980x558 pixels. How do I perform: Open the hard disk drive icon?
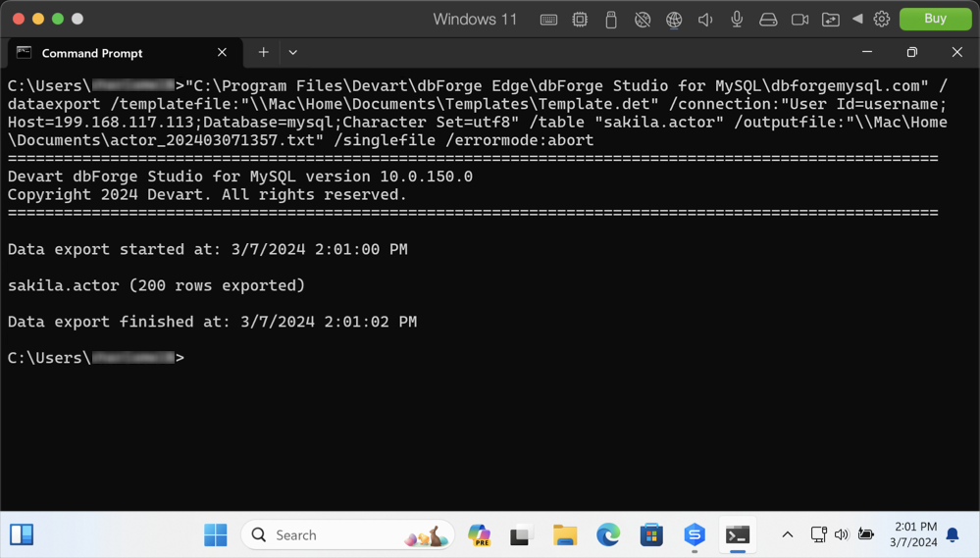[x=768, y=20]
